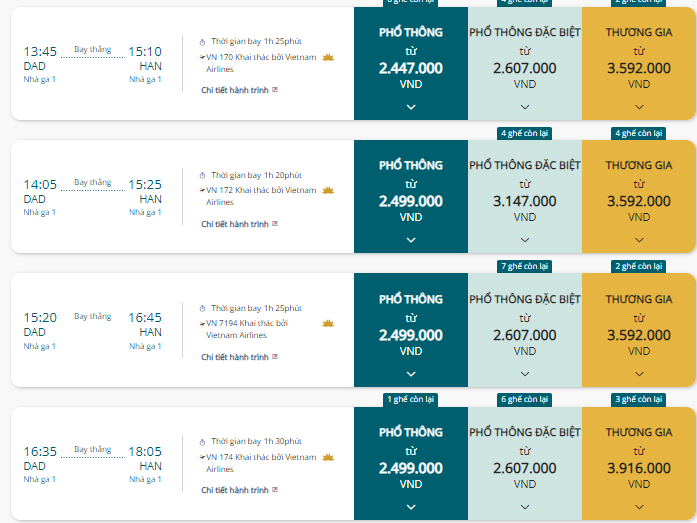Select Phổ Thông Đặc Biệt for 13:45 flight
This screenshot has width=697, height=523.
[x=525, y=64]
